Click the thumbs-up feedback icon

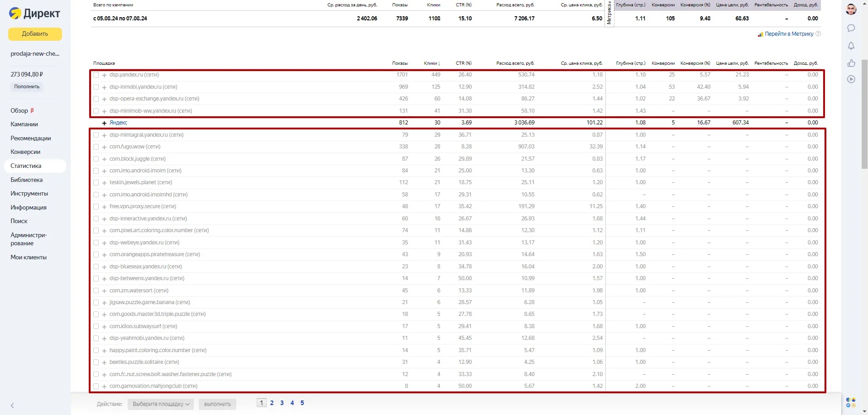point(851,63)
